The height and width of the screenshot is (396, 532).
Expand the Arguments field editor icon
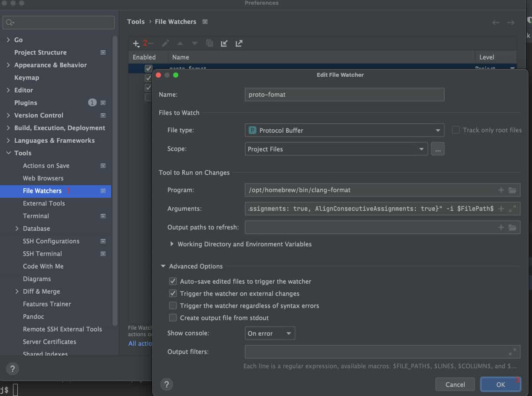[x=512, y=209]
